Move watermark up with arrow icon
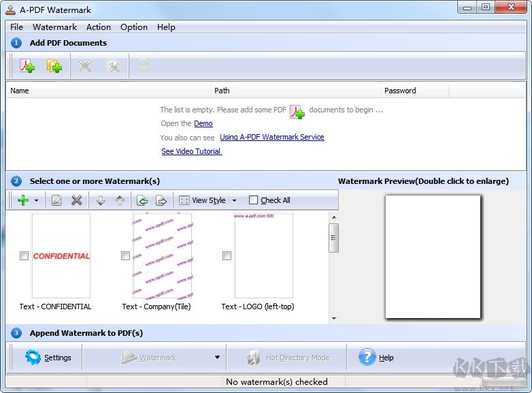 [x=120, y=200]
